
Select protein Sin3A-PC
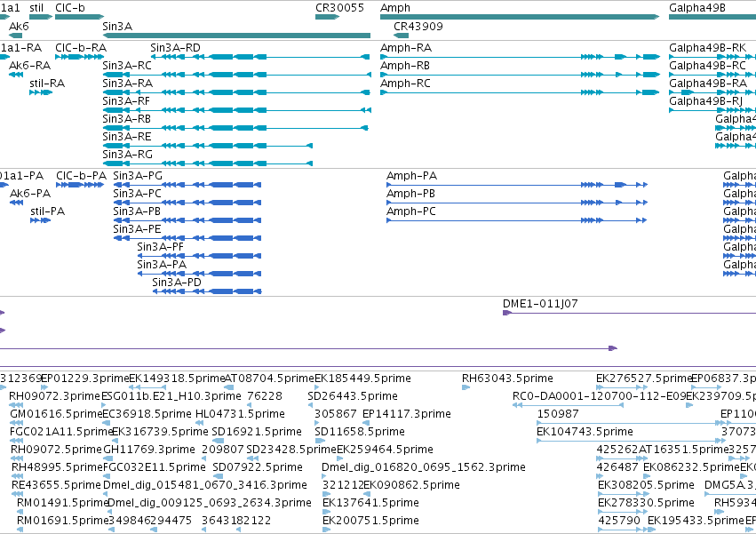click(x=137, y=194)
